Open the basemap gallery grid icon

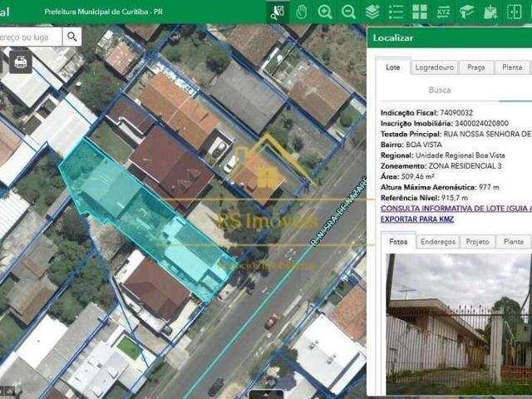coord(420,12)
